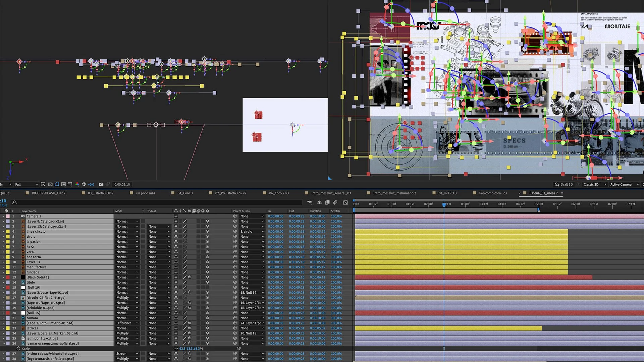Click the Region of Interest icon

tap(63, 184)
